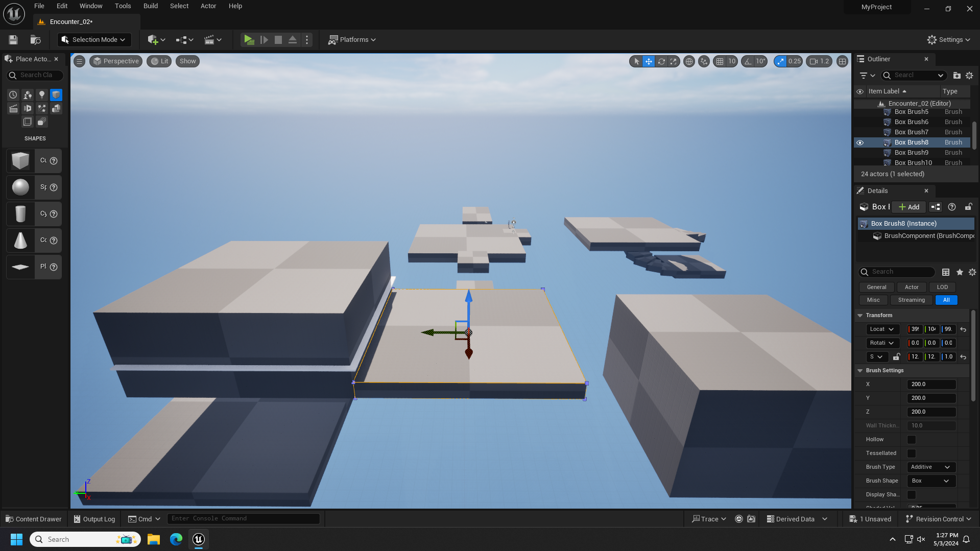Open the Brush Shape Box dropdown
The width and height of the screenshot is (980, 551).
point(931,481)
